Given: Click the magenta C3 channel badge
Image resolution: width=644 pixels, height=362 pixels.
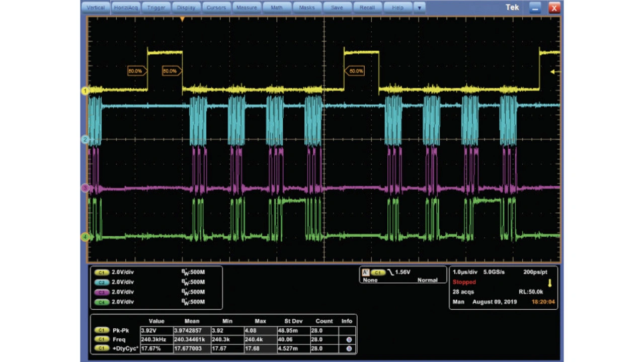Looking at the screenshot, I should coord(103,292).
